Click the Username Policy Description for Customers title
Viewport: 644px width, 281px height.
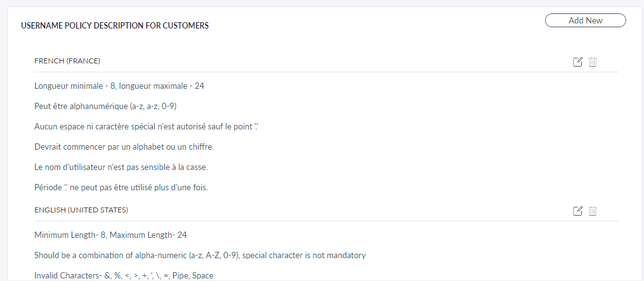[115, 26]
